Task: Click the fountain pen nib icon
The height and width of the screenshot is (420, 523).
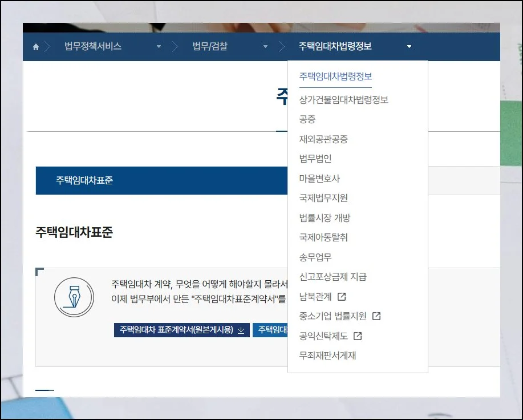Action: tap(74, 297)
